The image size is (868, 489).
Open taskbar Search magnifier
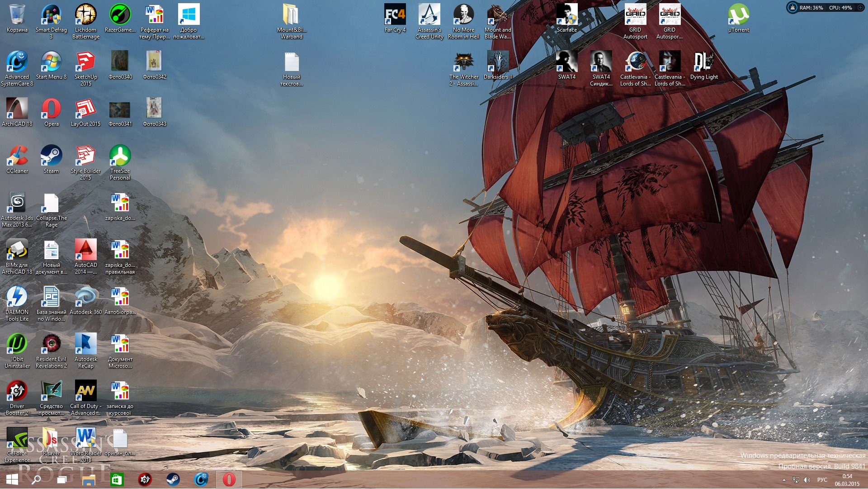pos(36,480)
